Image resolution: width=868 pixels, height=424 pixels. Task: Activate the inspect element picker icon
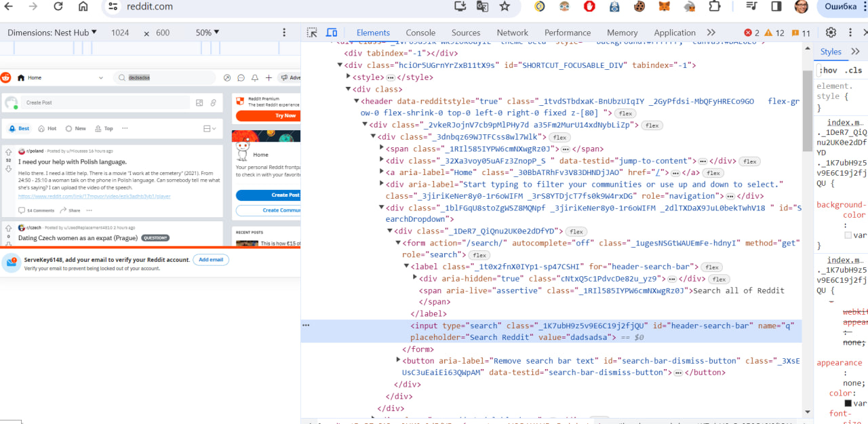(x=312, y=33)
